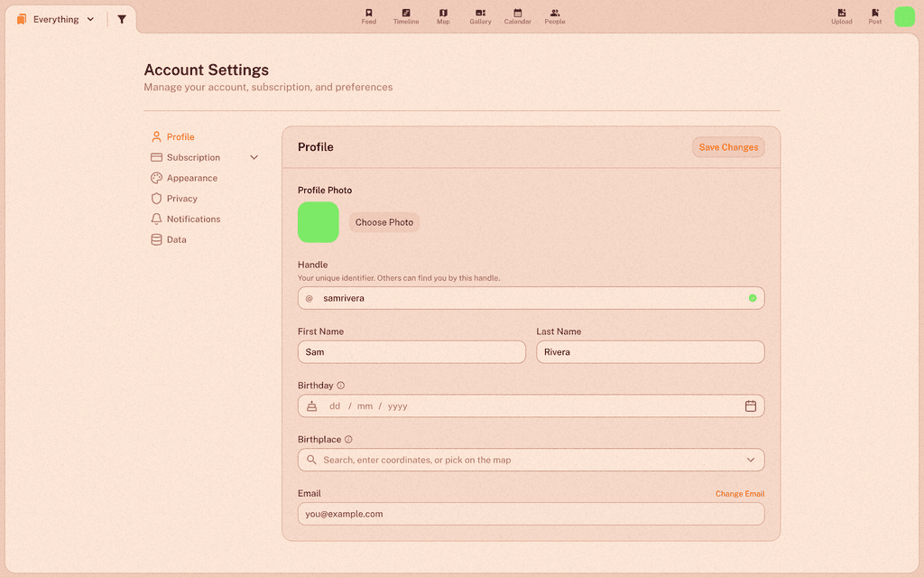Open the green user avatar menu
This screenshot has width=924, height=578.
904,16
